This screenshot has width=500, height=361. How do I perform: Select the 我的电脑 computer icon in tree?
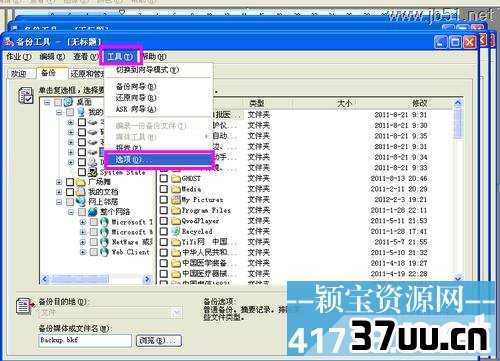pos(81,112)
